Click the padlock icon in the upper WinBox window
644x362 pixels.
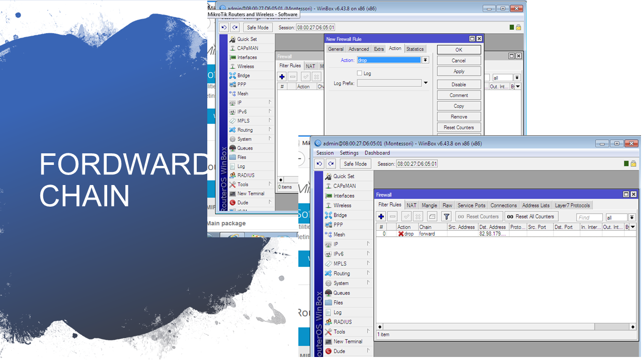tap(518, 27)
